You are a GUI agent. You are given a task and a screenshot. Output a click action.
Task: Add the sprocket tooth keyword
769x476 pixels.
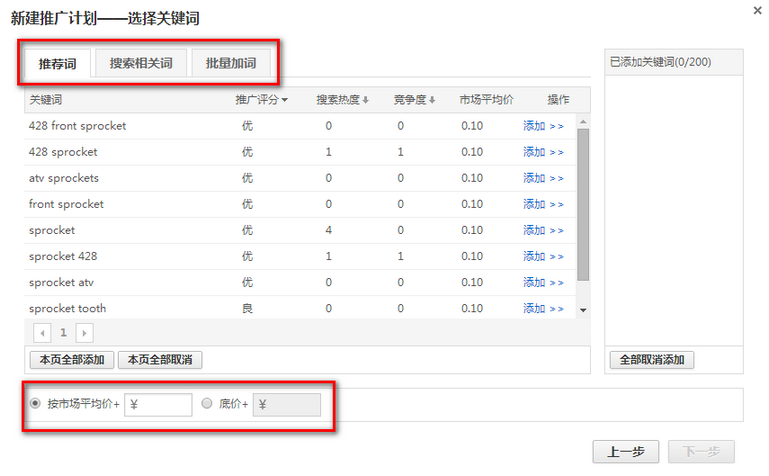coord(543,308)
